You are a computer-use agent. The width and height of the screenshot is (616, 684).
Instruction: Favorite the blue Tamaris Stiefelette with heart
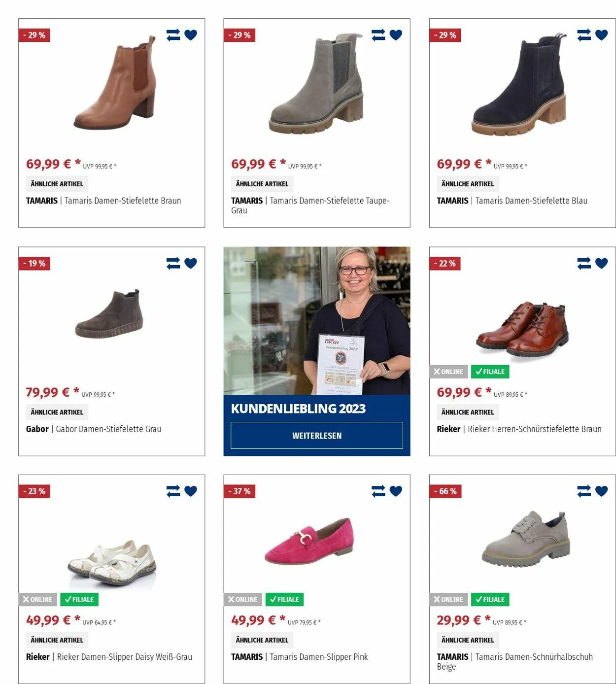tap(602, 35)
